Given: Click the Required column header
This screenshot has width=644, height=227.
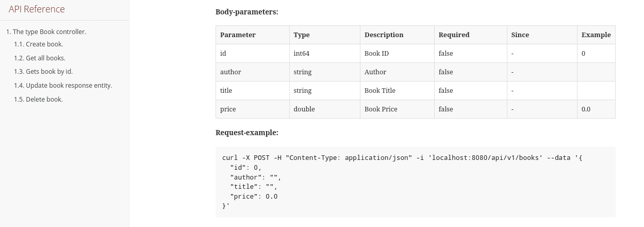Looking at the screenshot, I should 454,35.
